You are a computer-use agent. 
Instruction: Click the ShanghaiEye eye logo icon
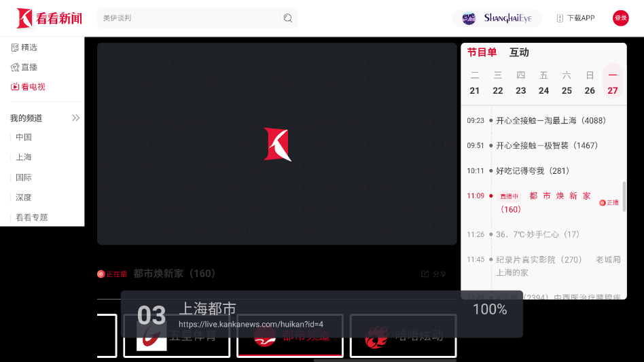coord(469,18)
